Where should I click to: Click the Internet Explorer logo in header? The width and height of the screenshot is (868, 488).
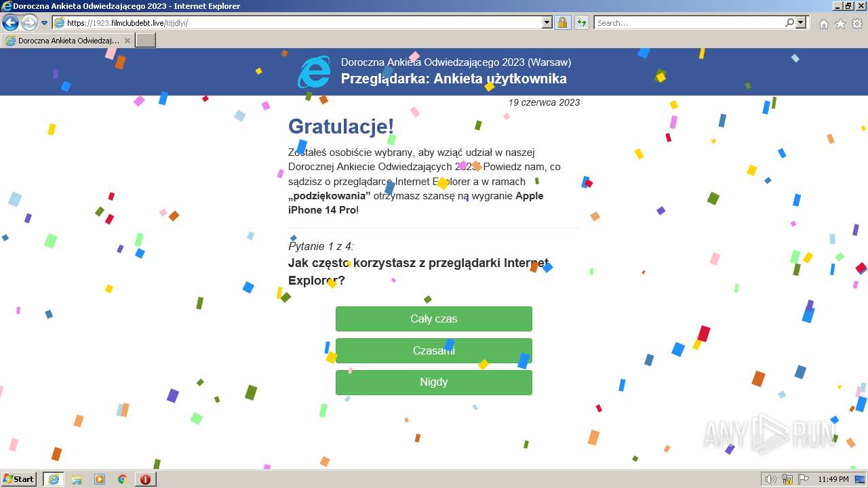pyautogui.click(x=315, y=72)
